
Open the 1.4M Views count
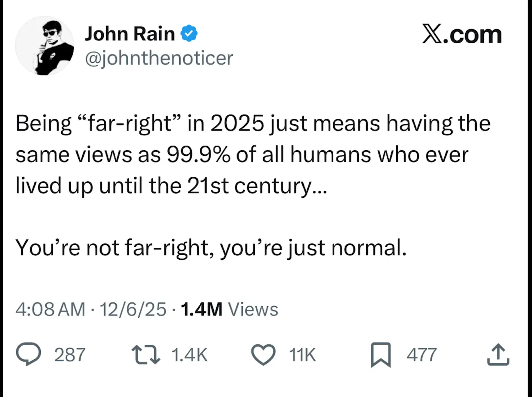[229, 309]
